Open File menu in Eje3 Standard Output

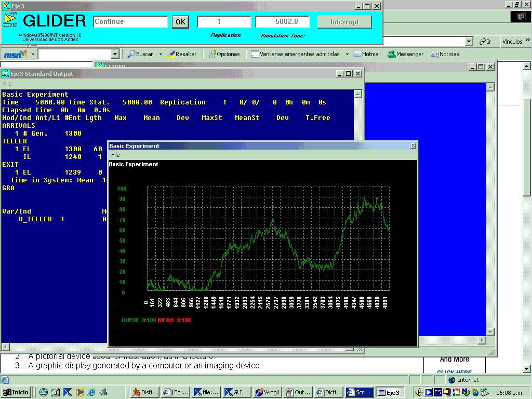[x=7, y=84]
